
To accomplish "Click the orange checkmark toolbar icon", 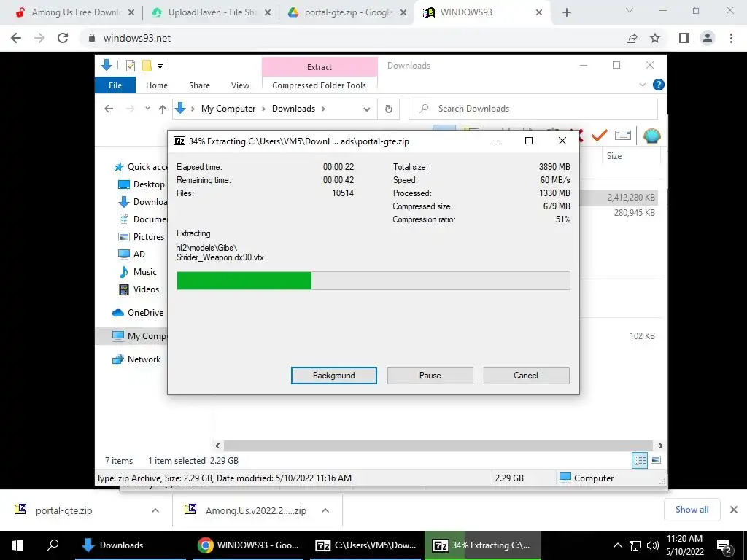I will [600, 135].
